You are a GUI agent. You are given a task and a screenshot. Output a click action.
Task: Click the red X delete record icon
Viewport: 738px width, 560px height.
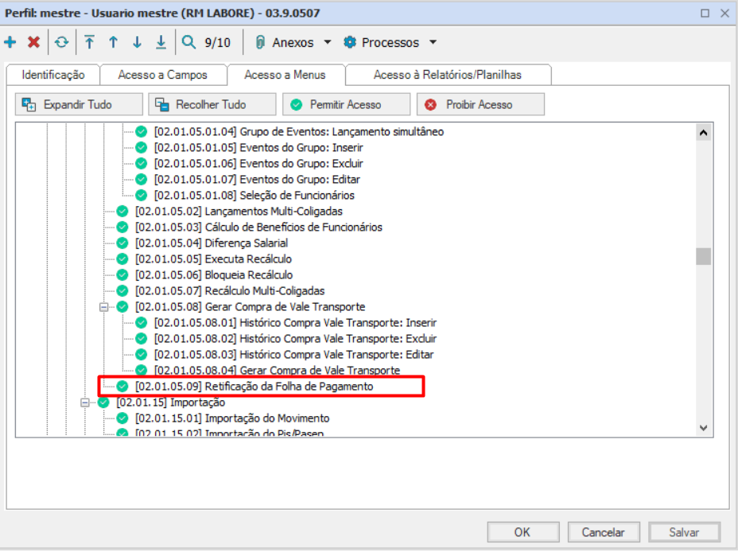pos(33,42)
